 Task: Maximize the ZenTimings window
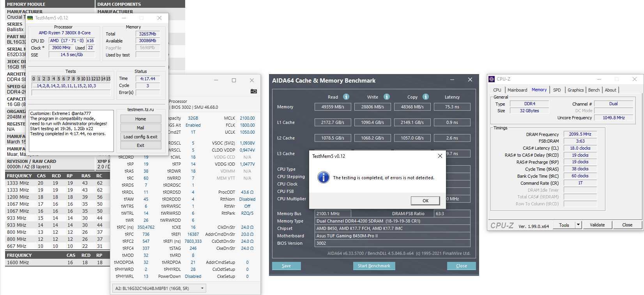click(234, 80)
